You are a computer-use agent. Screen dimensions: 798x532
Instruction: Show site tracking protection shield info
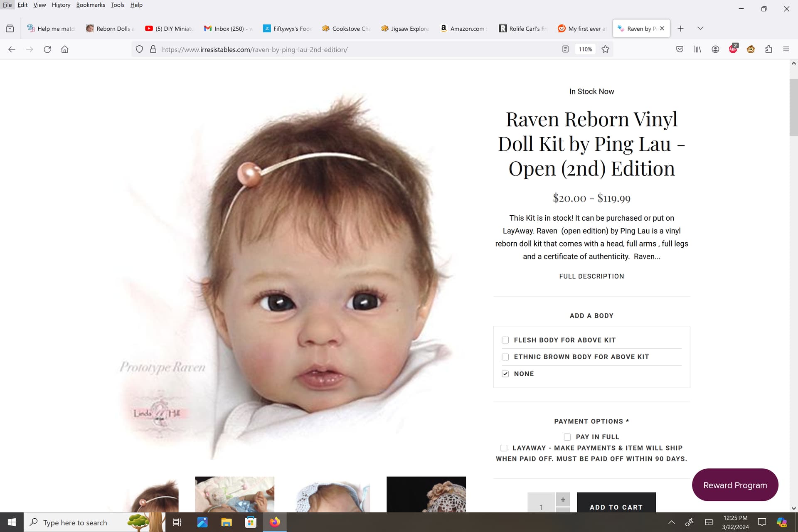tap(140, 49)
